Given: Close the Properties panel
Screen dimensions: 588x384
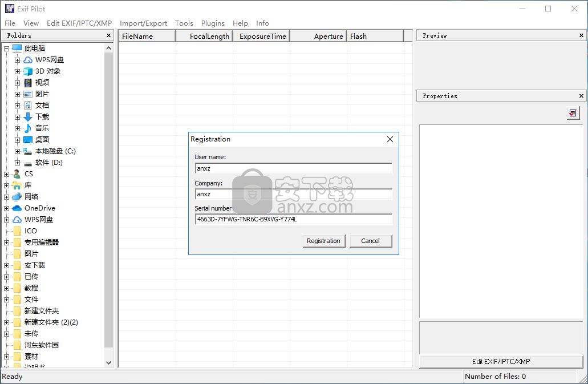Looking at the screenshot, I should click(x=581, y=96).
